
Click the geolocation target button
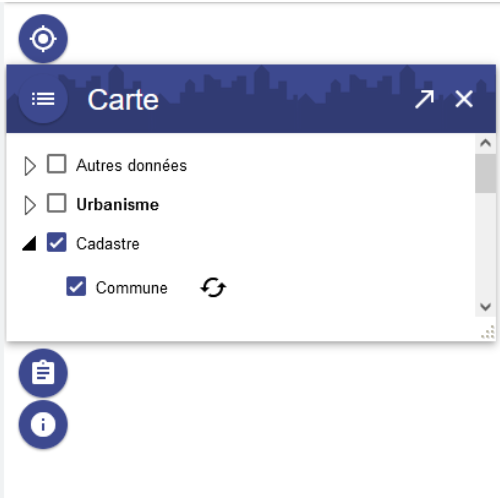tap(43, 39)
